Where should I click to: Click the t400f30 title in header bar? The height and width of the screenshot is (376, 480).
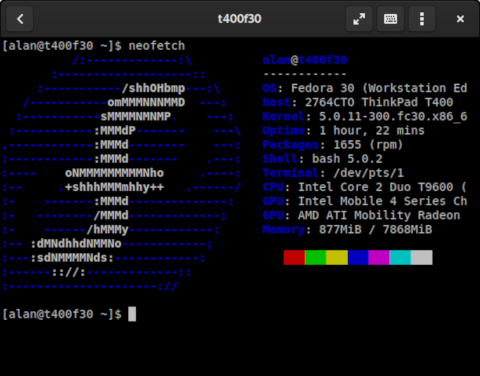239,19
